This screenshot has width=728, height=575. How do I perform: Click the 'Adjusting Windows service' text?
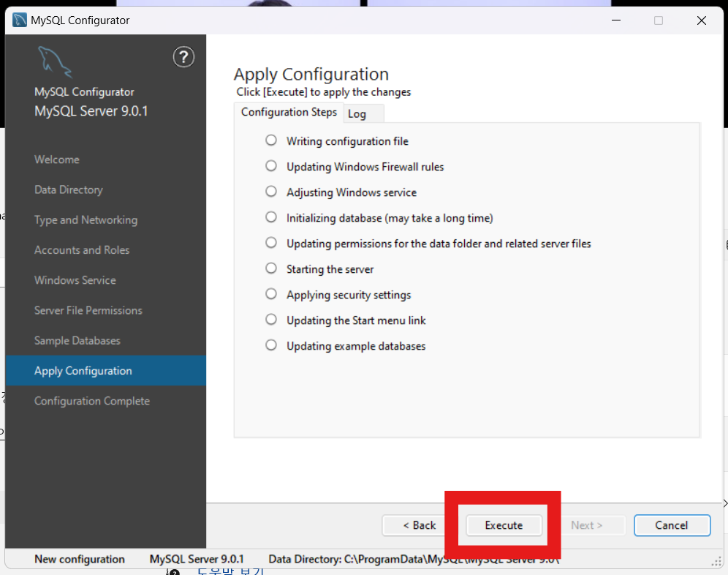(352, 192)
